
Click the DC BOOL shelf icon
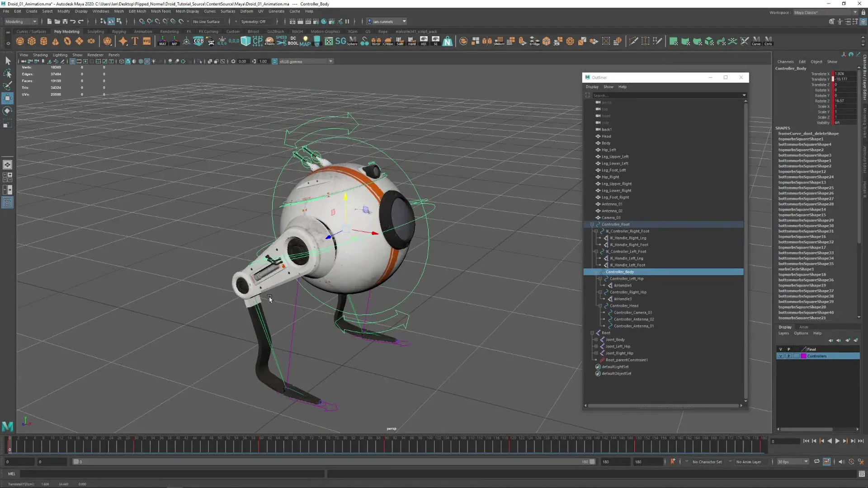tap(293, 41)
